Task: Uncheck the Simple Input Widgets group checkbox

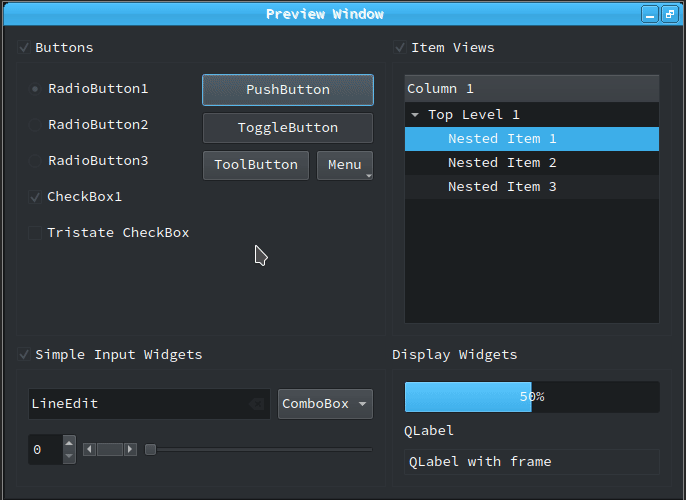Action: click(24, 354)
